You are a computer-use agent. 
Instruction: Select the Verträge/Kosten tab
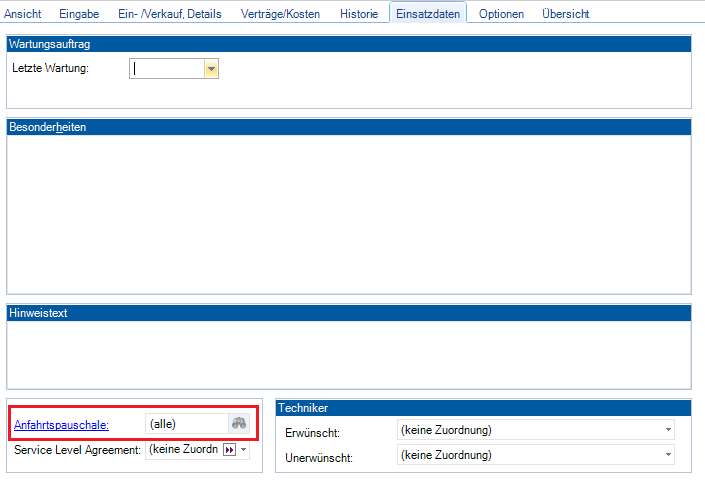click(x=280, y=14)
